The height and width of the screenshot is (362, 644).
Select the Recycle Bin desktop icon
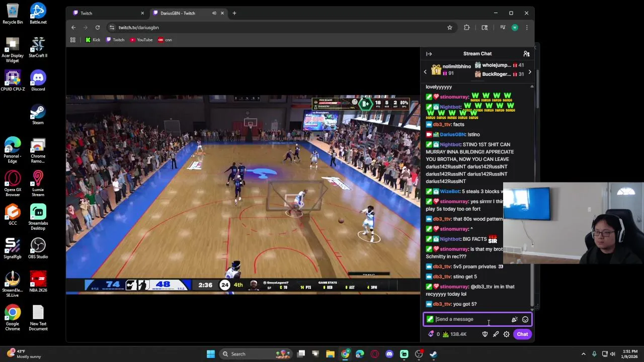pos(13,14)
